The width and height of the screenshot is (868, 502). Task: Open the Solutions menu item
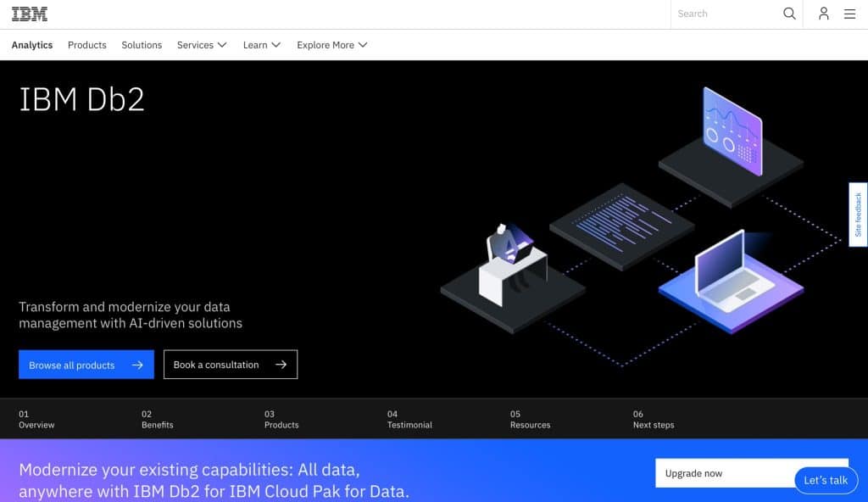(142, 45)
